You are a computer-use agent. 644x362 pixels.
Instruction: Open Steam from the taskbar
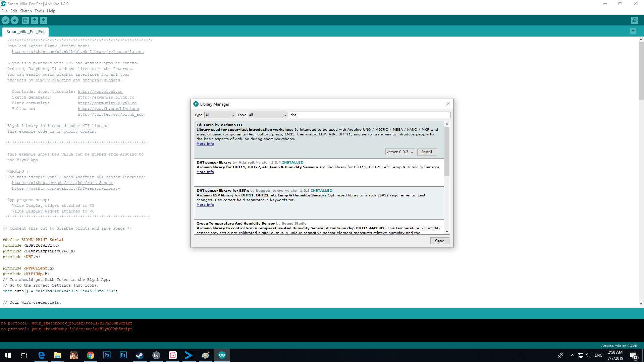(x=140, y=355)
